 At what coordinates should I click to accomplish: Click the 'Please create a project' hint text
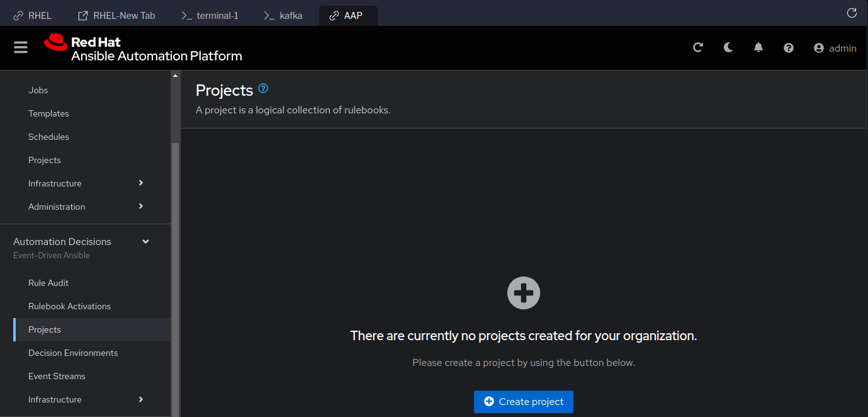click(524, 363)
